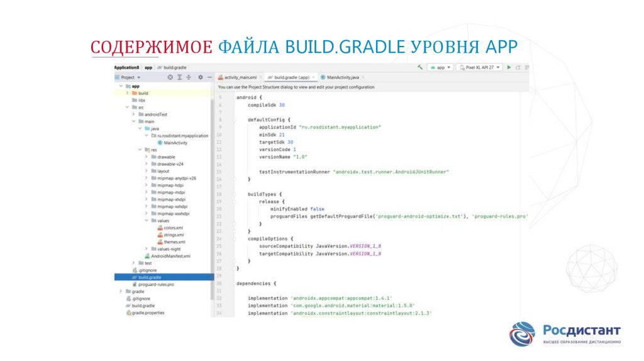Click the Apply Changes icon next to Run

(519, 67)
